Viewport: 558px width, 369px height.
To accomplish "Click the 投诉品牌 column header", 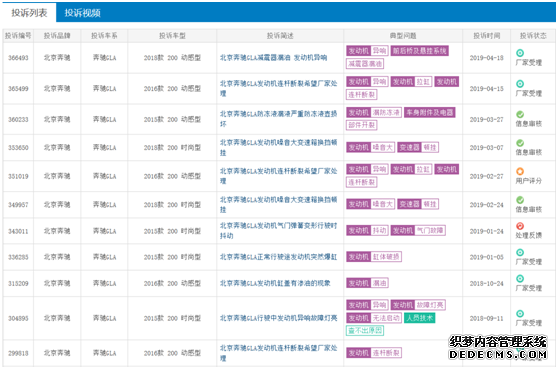I will pos(57,36).
